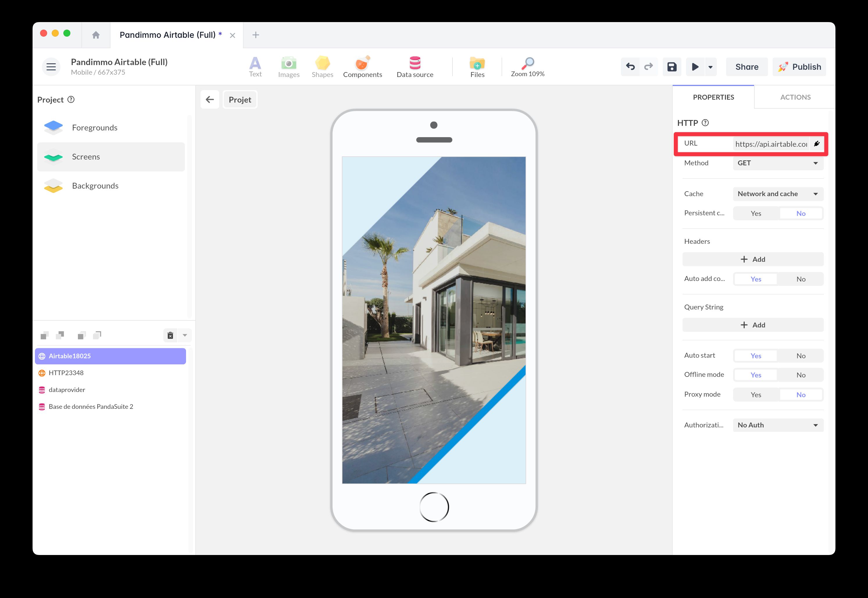This screenshot has height=598, width=868.
Task: Open the Cache Network and cache dropdown
Action: pyautogui.click(x=777, y=194)
